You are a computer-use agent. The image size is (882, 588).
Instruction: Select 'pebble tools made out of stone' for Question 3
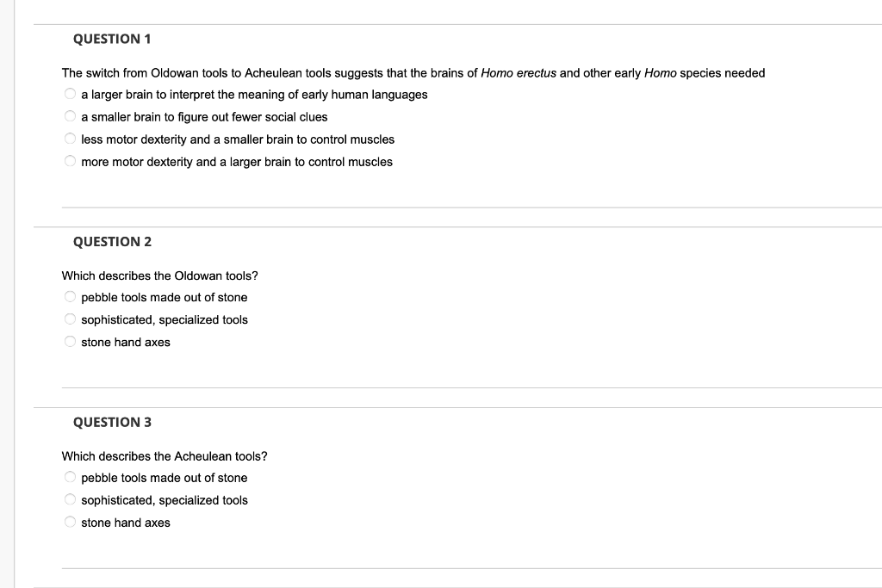[x=70, y=477]
